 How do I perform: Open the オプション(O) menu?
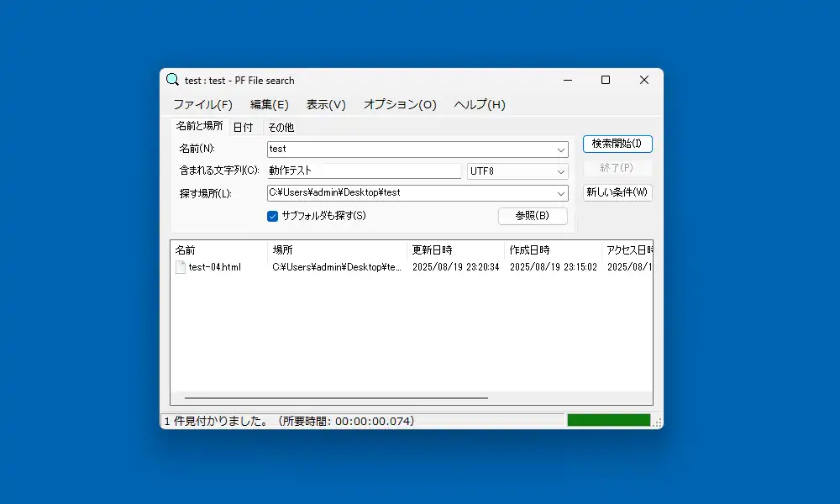click(399, 104)
